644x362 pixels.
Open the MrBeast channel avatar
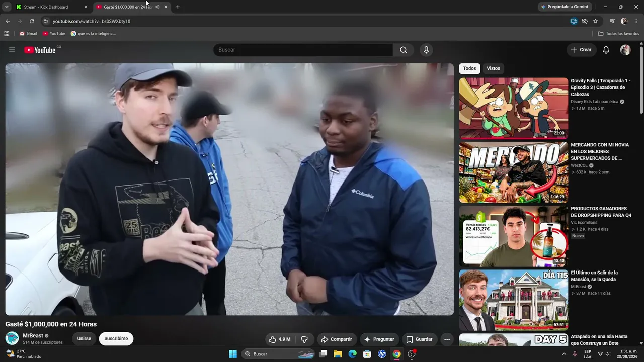click(12, 338)
